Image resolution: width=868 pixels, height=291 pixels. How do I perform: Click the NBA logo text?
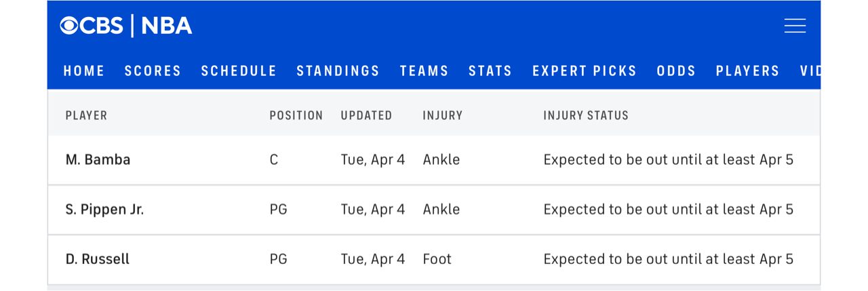click(x=167, y=26)
